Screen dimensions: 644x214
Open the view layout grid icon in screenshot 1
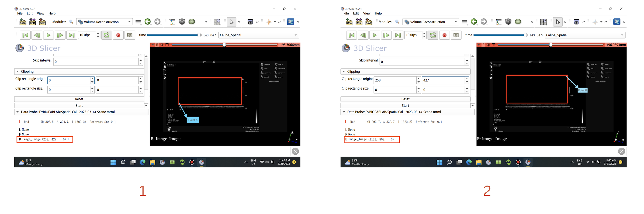point(217,22)
